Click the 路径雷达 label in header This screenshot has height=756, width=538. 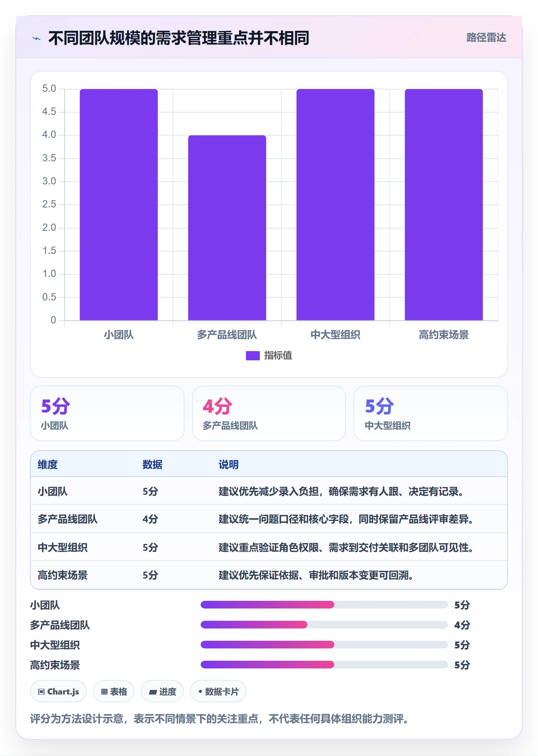tap(486, 37)
